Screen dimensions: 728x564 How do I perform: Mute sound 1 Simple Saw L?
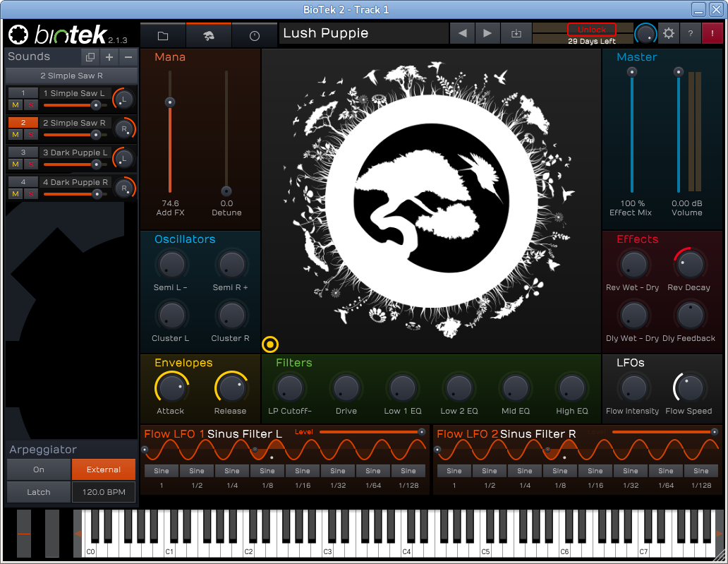click(x=16, y=105)
